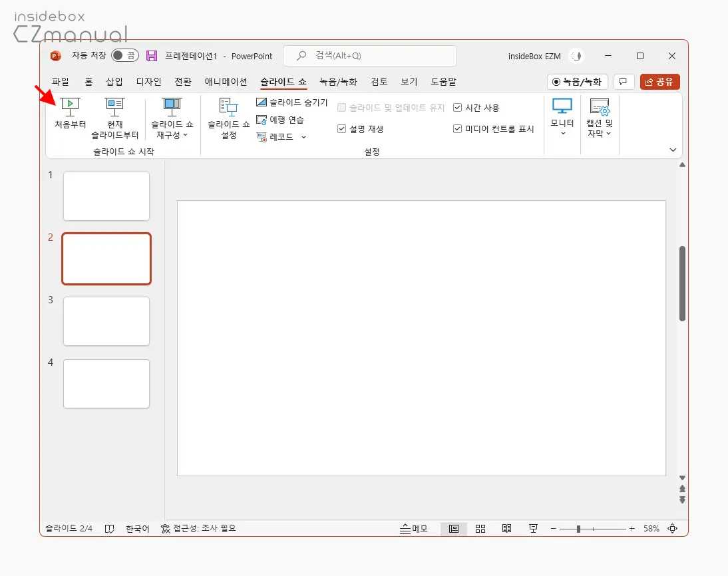Screen dimensions: 728x576
Task: Click the zoom in plus button
Action: [x=632, y=529]
